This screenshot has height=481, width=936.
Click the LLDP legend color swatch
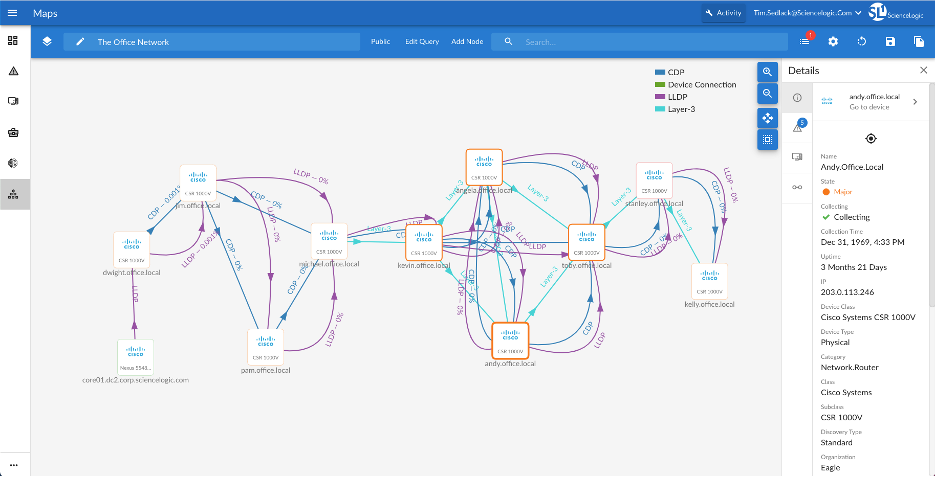tap(660, 97)
